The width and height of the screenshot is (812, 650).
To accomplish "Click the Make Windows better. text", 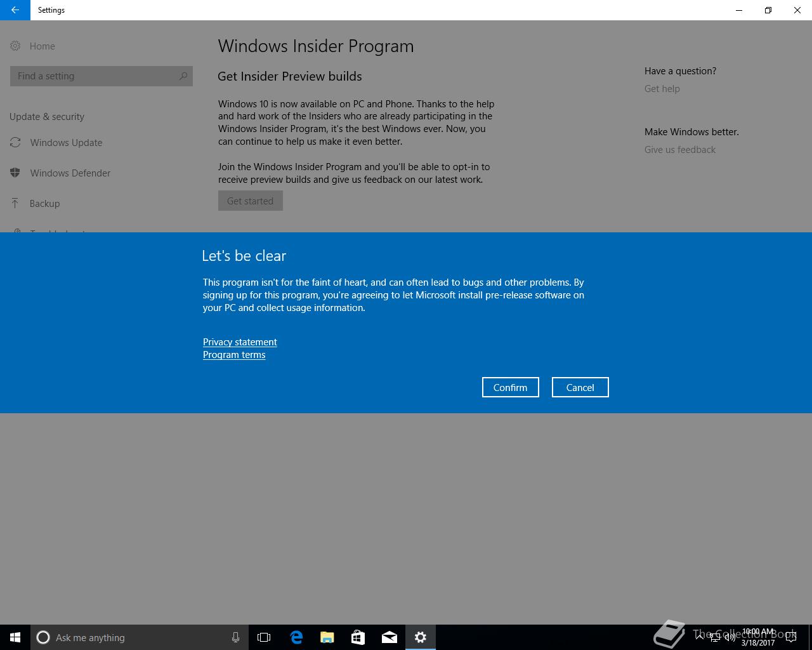I will (691, 131).
